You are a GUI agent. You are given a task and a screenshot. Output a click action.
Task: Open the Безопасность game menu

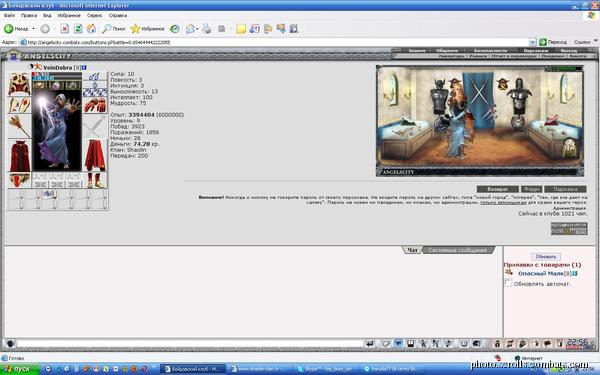point(490,51)
